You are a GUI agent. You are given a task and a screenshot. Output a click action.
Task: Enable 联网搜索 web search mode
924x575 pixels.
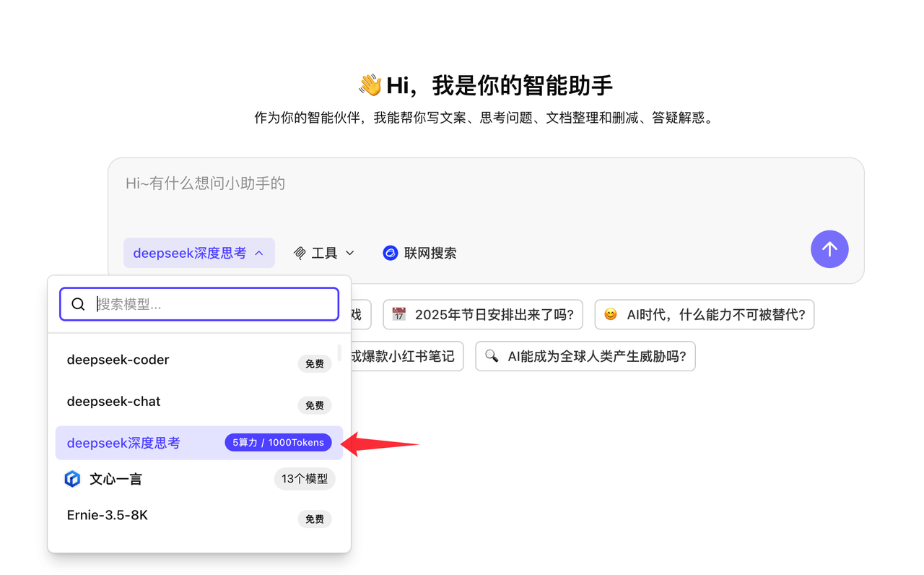tap(419, 253)
